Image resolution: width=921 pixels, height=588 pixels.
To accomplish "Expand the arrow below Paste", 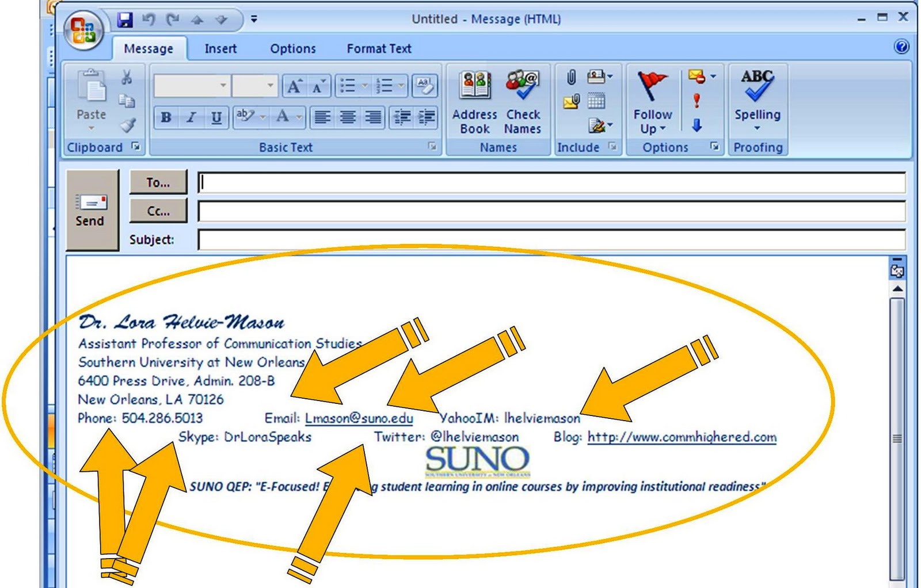I will click(92, 128).
